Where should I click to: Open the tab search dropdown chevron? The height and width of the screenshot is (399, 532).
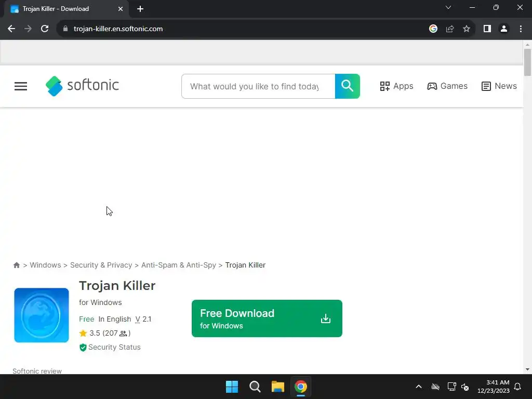click(x=448, y=7)
